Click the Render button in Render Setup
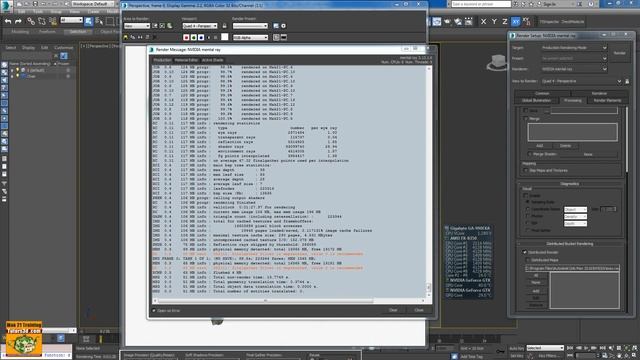640x360 pixels. tap(619, 53)
